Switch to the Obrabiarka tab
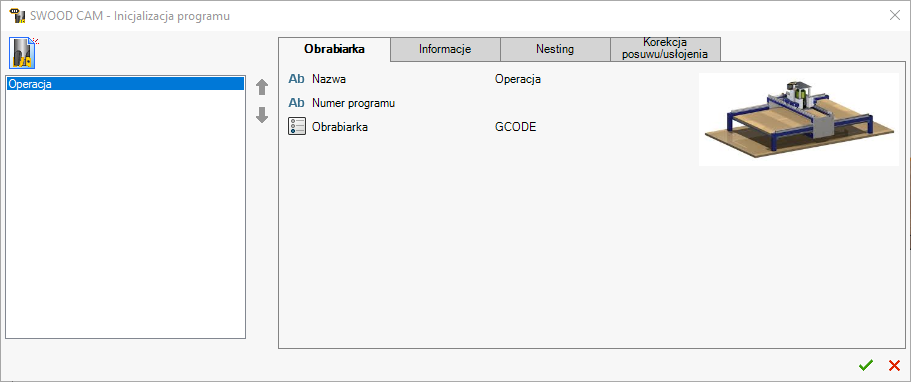The height and width of the screenshot is (382, 911). 334,49
